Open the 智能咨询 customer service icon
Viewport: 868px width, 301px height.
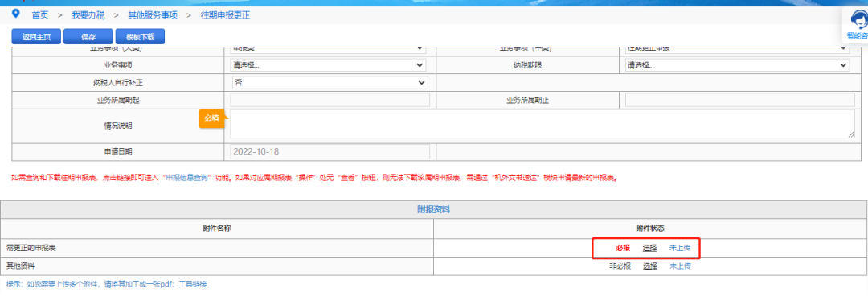(x=858, y=25)
